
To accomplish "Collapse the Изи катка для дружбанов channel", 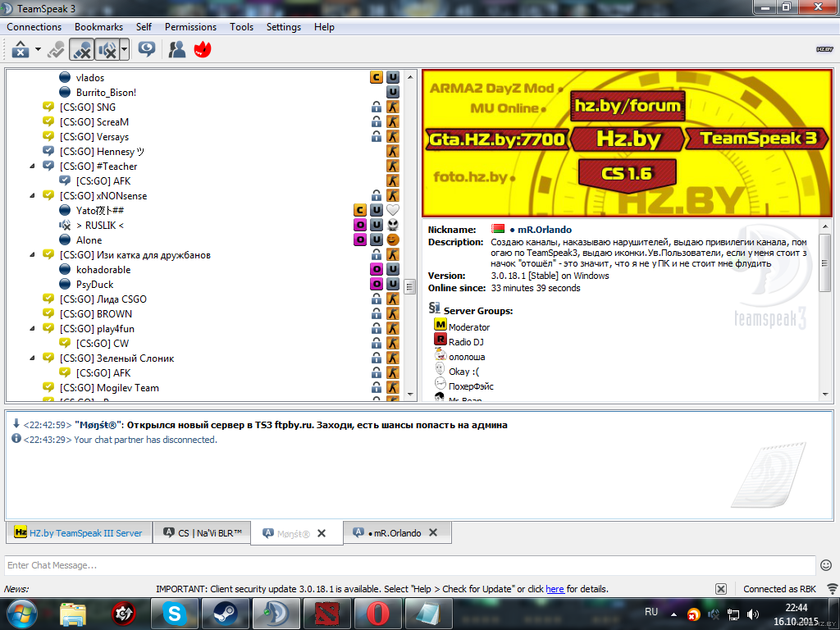I will tap(32, 255).
